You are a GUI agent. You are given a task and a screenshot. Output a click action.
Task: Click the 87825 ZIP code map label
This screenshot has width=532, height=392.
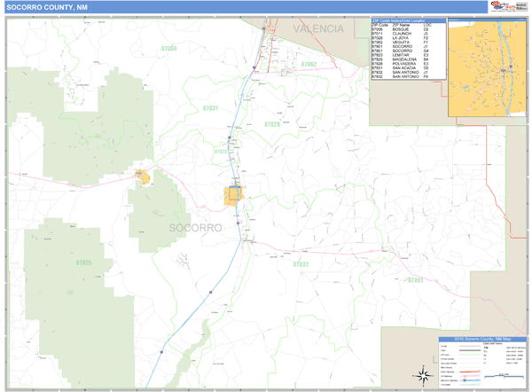pos(84,263)
